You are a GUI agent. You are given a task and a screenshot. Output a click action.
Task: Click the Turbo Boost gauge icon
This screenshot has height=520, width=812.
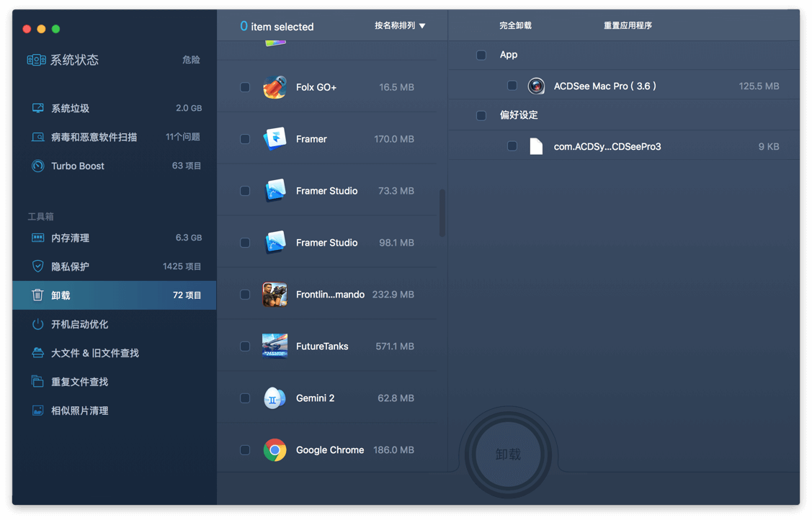click(37, 166)
